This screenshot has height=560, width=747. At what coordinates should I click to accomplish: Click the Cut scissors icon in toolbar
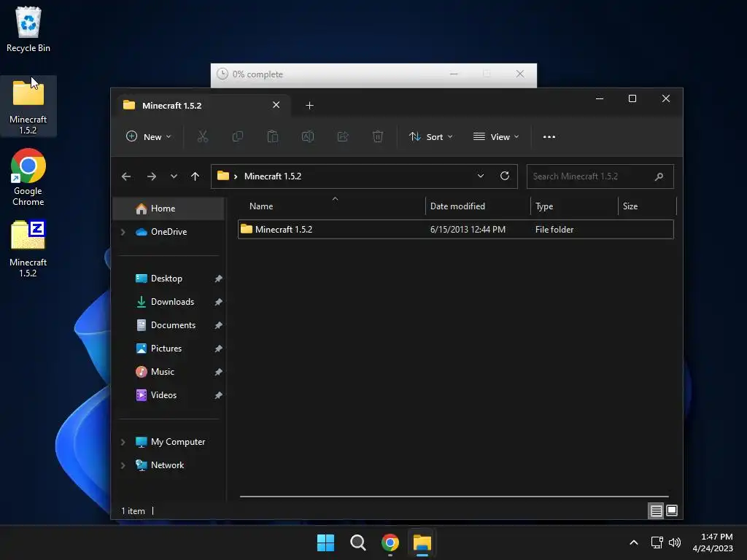tap(203, 136)
